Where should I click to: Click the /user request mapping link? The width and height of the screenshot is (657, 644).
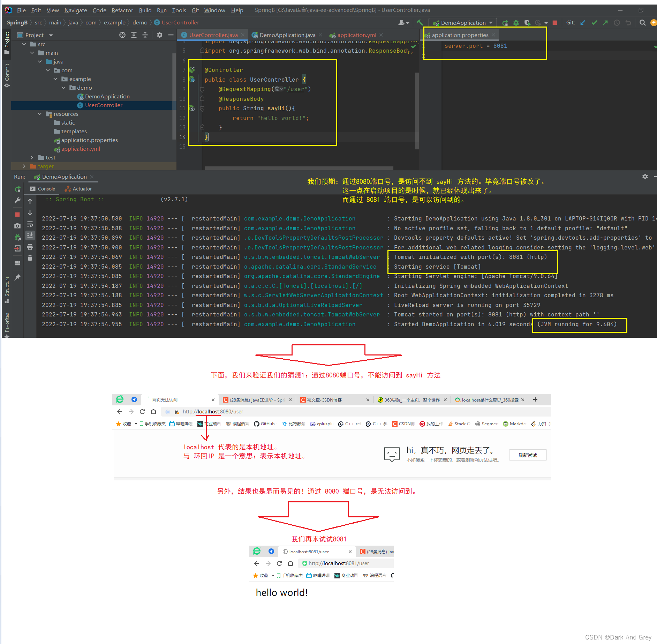click(296, 89)
